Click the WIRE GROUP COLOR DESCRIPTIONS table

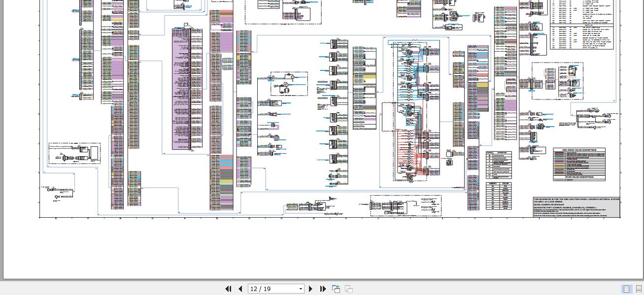[579, 163]
